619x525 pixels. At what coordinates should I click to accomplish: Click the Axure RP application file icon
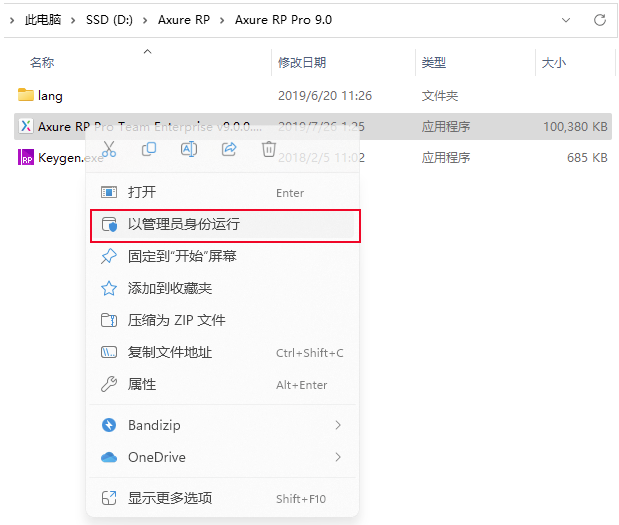(26, 126)
